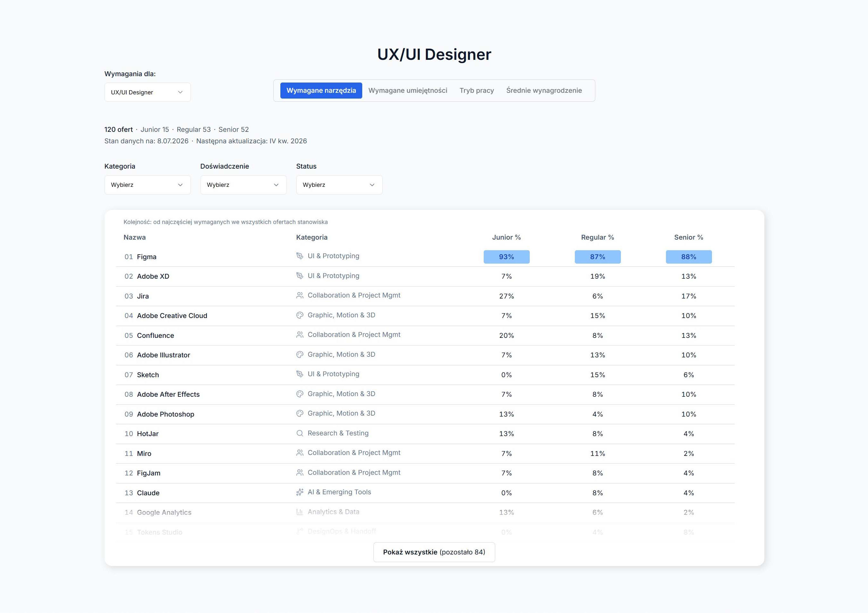Viewport: 868px width, 613px height.
Task: Click the pen icon in Figma row
Action: 300,256
